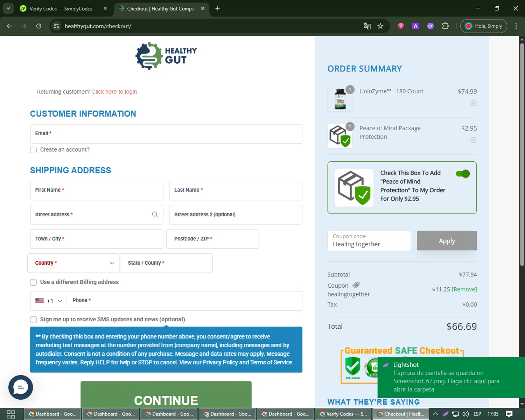Screen dimensions: 525x420
Task: Click the browser forward arrow
Action: pyautogui.click(x=24, y=26)
